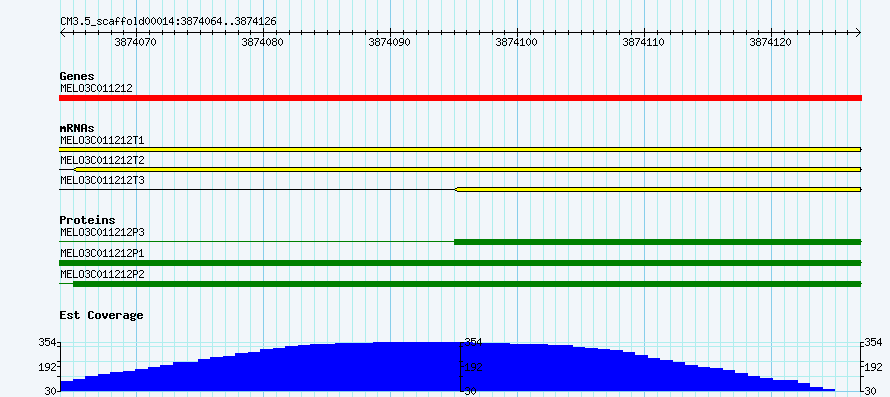Click the MELO3C011212P3 label text

point(102,232)
